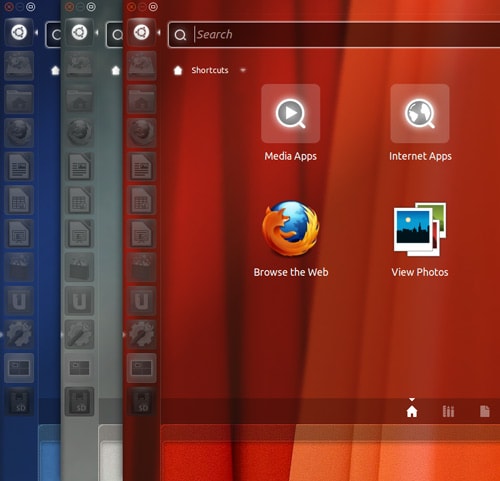Open Firefox from the red launcher
500x481 pixels.
coord(141,132)
